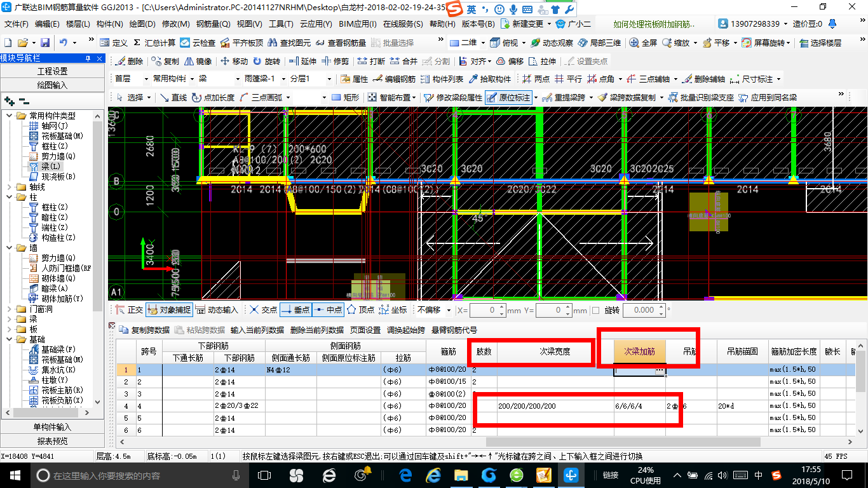Open the 次梁加筋 cell ellipsis button
This screenshot has width=868, height=488.
[x=660, y=370]
